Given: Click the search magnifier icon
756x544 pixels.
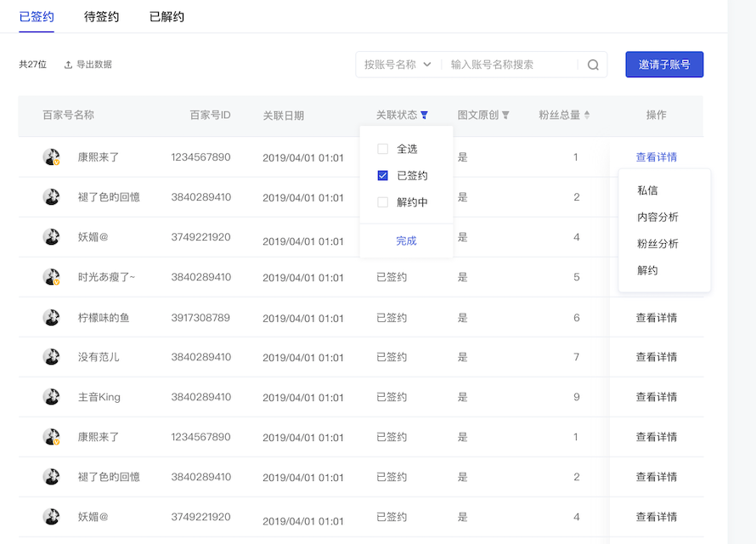Looking at the screenshot, I should coord(593,65).
